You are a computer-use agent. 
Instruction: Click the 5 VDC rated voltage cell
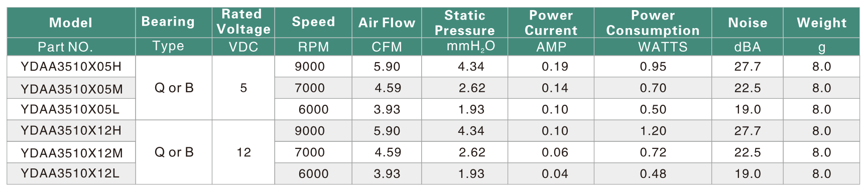pyautogui.click(x=243, y=88)
